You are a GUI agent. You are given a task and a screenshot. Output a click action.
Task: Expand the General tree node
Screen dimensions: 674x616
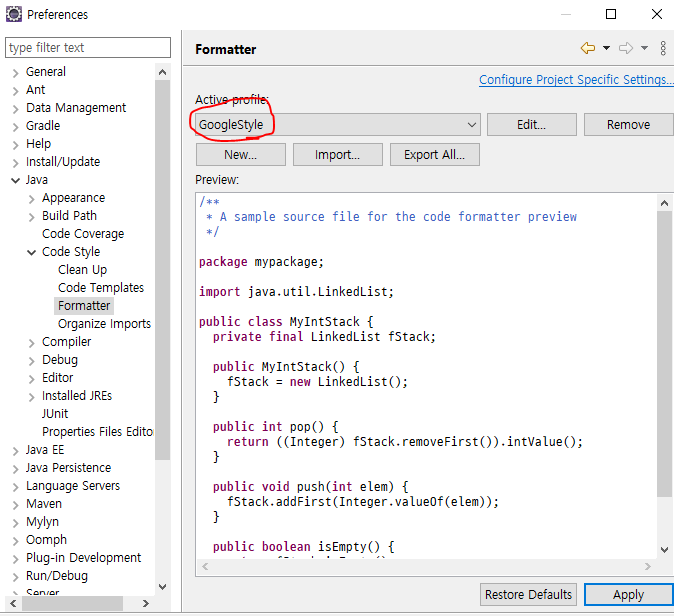point(15,73)
